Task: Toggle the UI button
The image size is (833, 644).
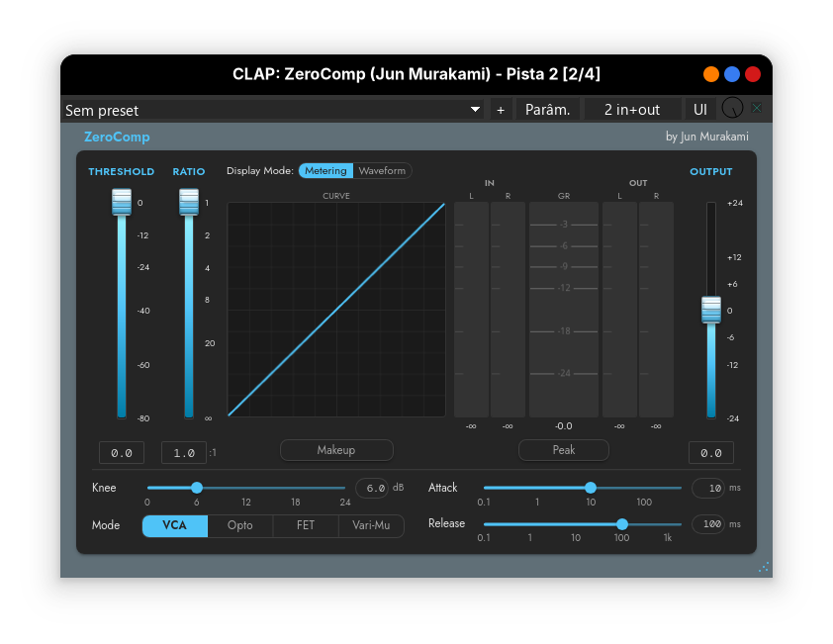Action: tap(700, 110)
